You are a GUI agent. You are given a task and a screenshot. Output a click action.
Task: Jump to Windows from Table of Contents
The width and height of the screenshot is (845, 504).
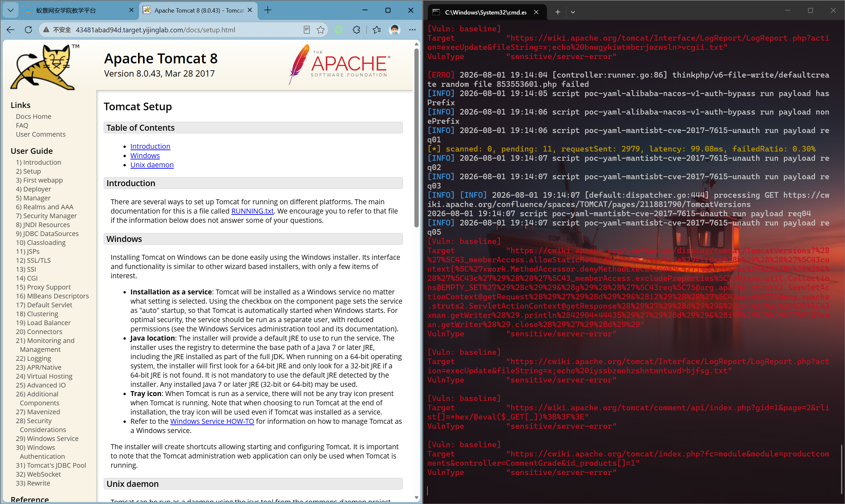pos(145,155)
